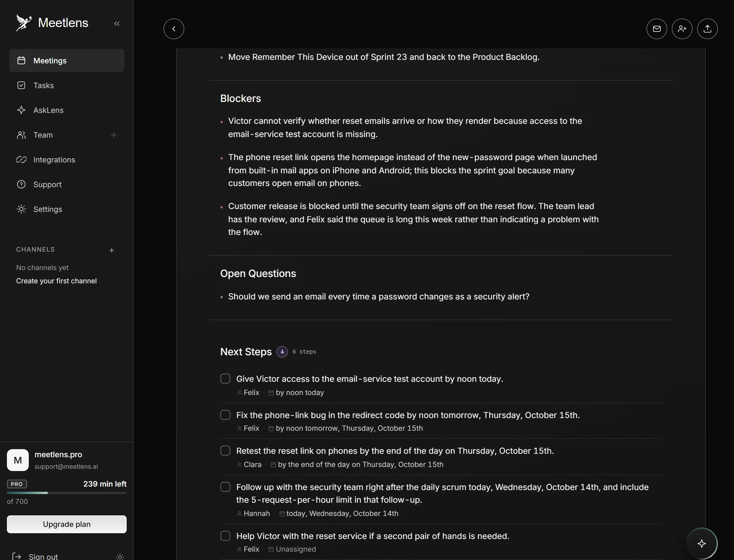Click the '6 steps' counter text
The width and height of the screenshot is (734, 560).
(x=304, y=352)
